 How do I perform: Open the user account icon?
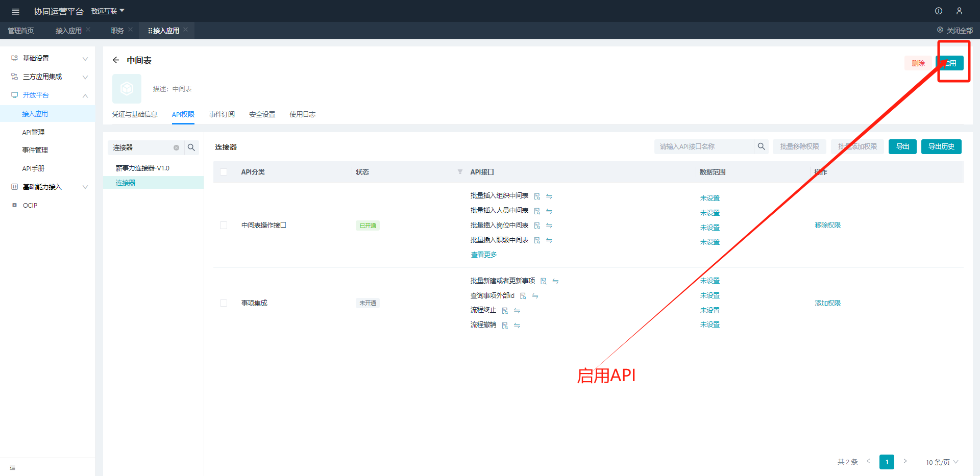960,11
